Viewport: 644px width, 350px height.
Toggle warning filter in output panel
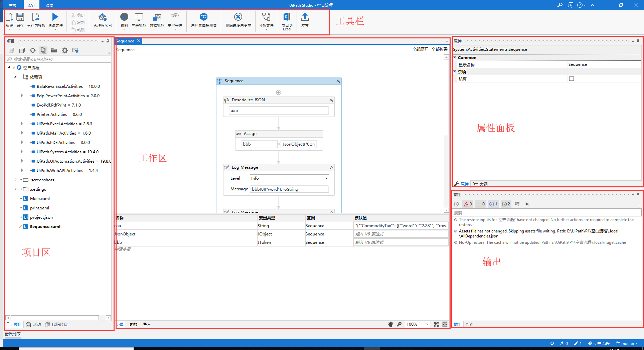click(x=481, y=204)
